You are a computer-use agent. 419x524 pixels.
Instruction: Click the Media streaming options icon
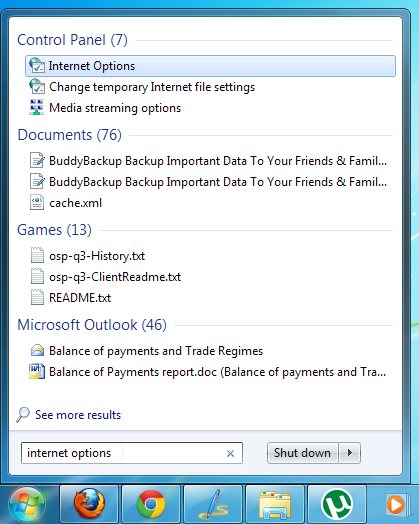(x=36, y=108)
